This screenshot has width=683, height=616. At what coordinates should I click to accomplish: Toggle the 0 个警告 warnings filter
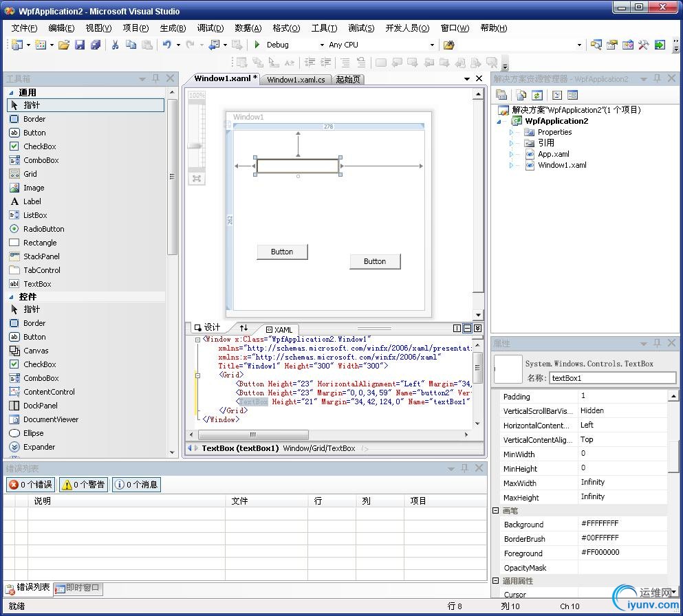[84, 485]
